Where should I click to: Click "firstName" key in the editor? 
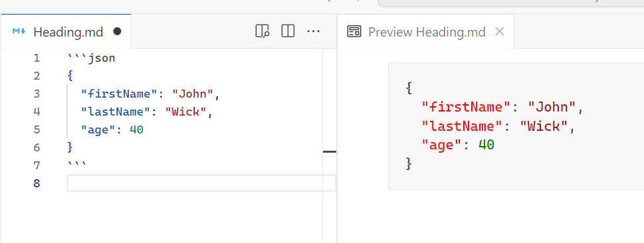pos(119,94)
